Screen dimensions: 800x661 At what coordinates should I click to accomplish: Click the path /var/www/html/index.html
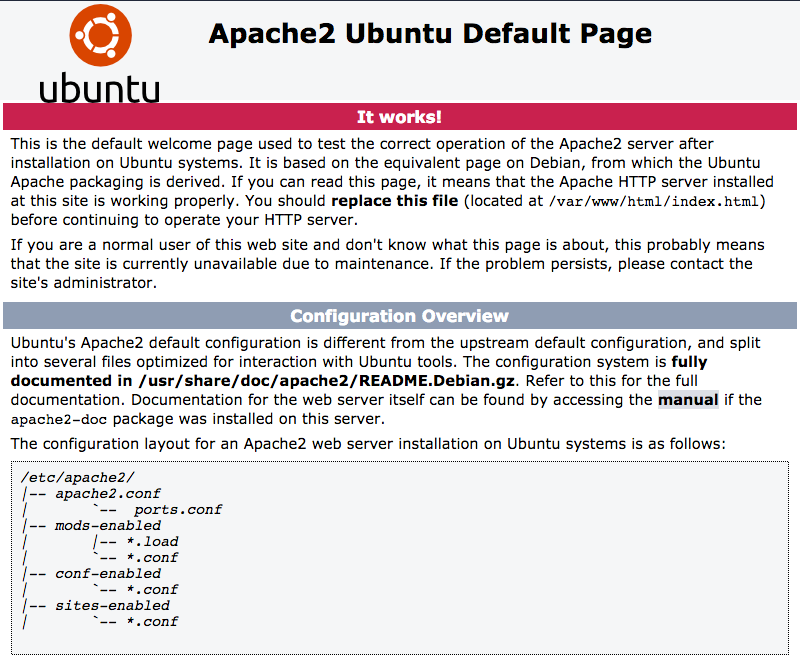pos(654,201)
